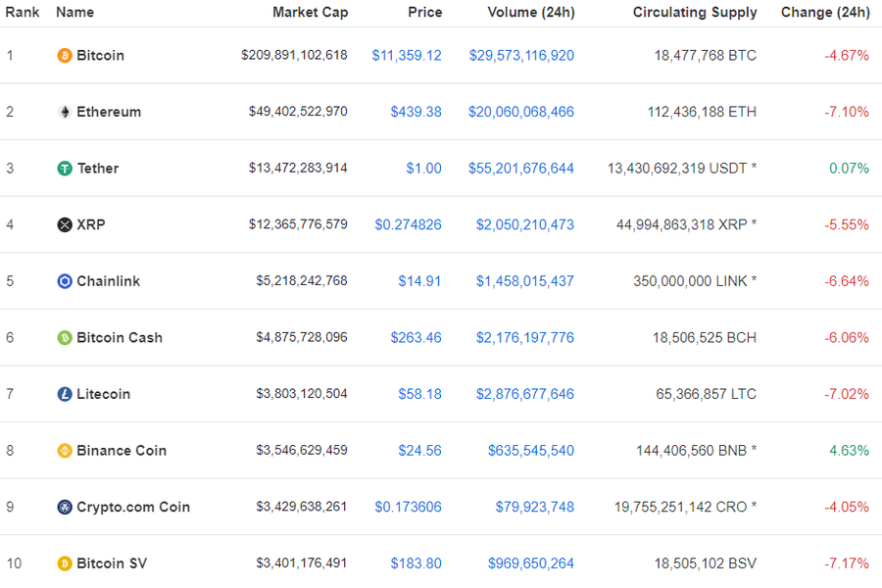Click Litecoin price $58.18
Screen dimensions: 882x588
click(x=420, y=394)
